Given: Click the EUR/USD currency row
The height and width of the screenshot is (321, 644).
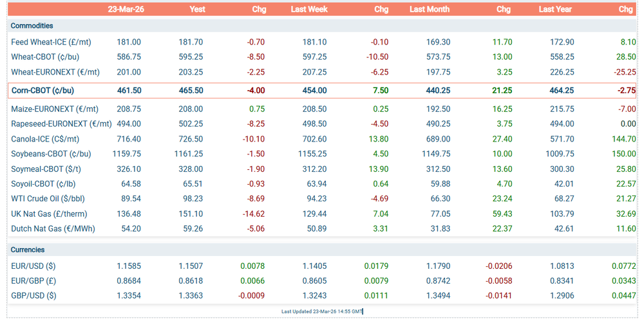Looking at the screenshot, I should [322, 266].
